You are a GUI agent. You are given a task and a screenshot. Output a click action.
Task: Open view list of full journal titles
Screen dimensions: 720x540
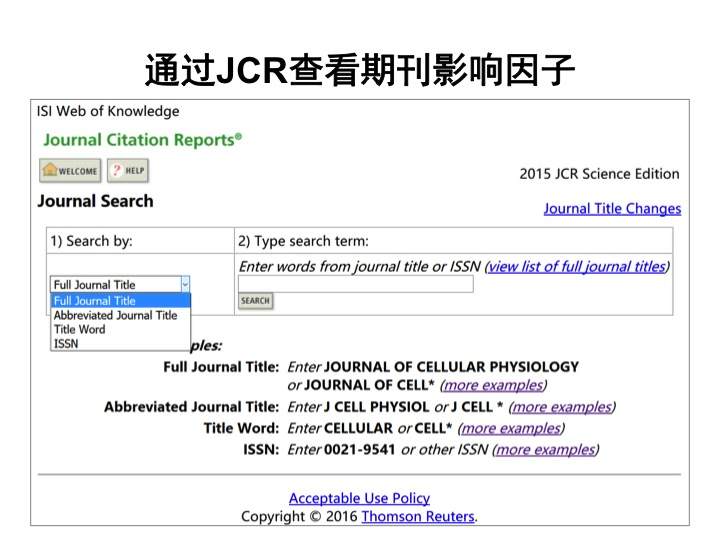577,267
